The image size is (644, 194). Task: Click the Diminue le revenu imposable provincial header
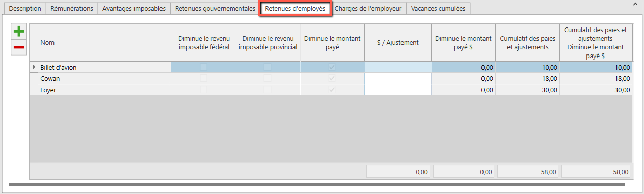(x=268, y=43)
